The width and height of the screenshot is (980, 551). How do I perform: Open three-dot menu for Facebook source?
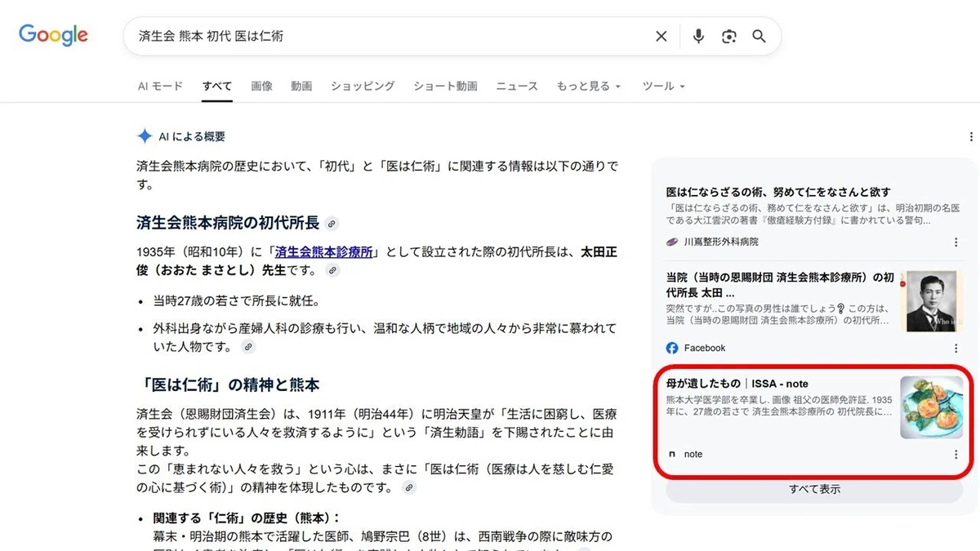[x=956, y=348]
